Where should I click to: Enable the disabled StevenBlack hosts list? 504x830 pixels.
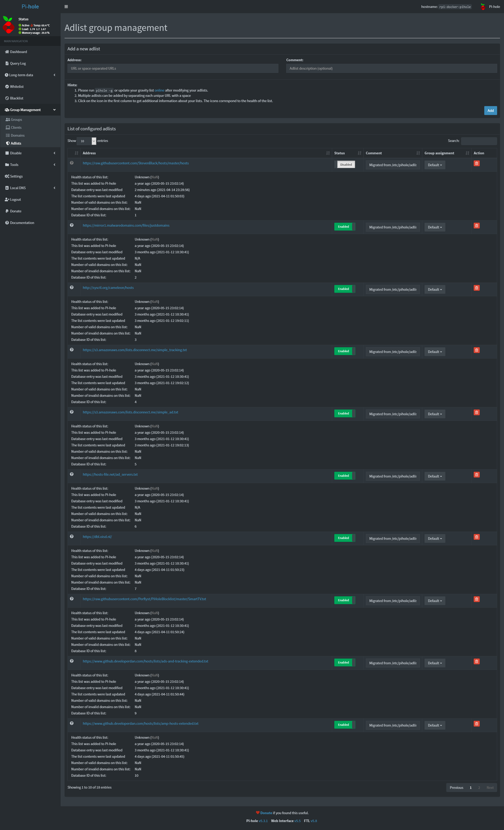click(x=345, y=165)
